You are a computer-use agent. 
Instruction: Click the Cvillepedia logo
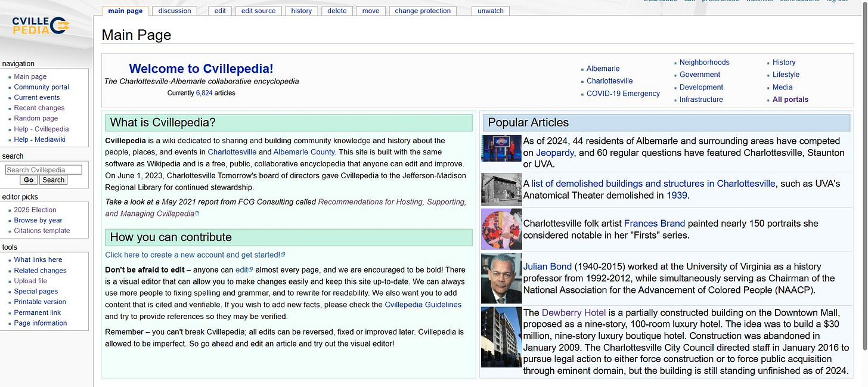(41, 25)
